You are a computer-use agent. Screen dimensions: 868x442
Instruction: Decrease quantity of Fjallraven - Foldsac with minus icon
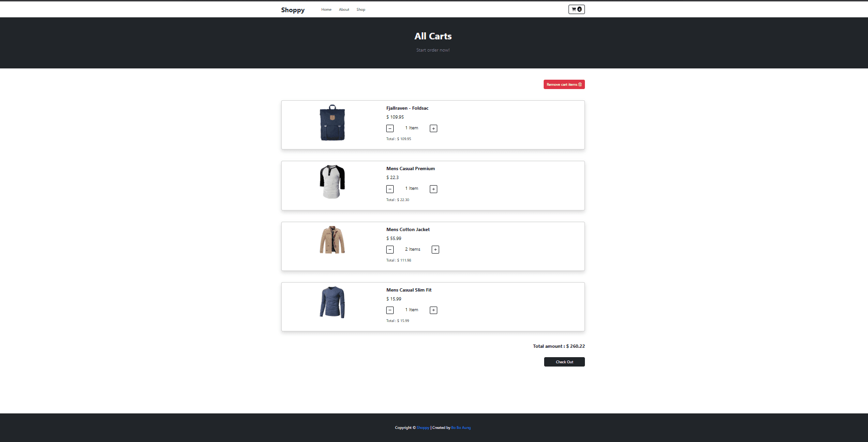[389, 128]
